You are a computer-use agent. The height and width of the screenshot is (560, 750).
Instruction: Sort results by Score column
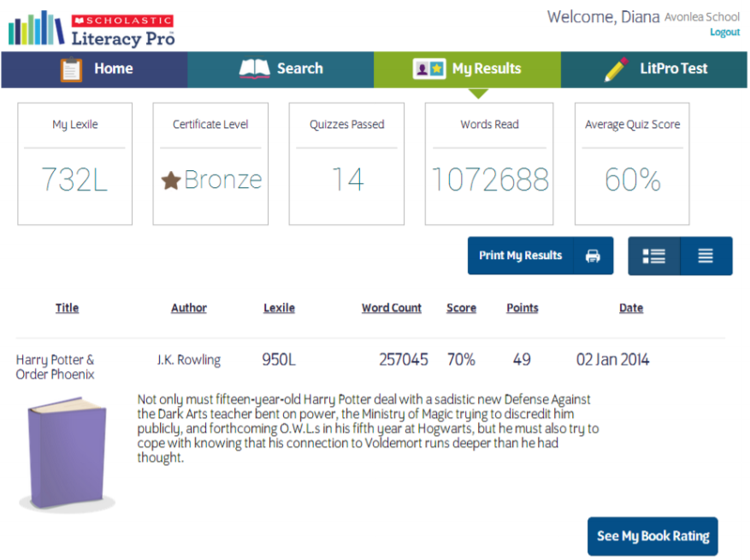pos(461,308)
